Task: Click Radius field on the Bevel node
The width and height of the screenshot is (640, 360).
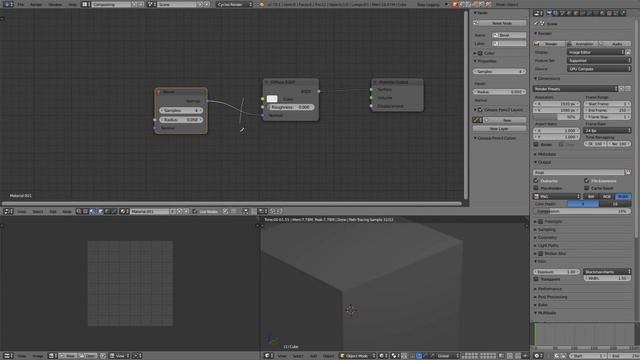Action: [181, 120]
